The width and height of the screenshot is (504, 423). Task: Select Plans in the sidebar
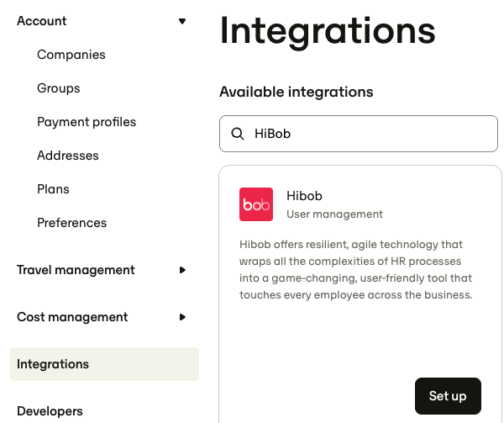53,189
